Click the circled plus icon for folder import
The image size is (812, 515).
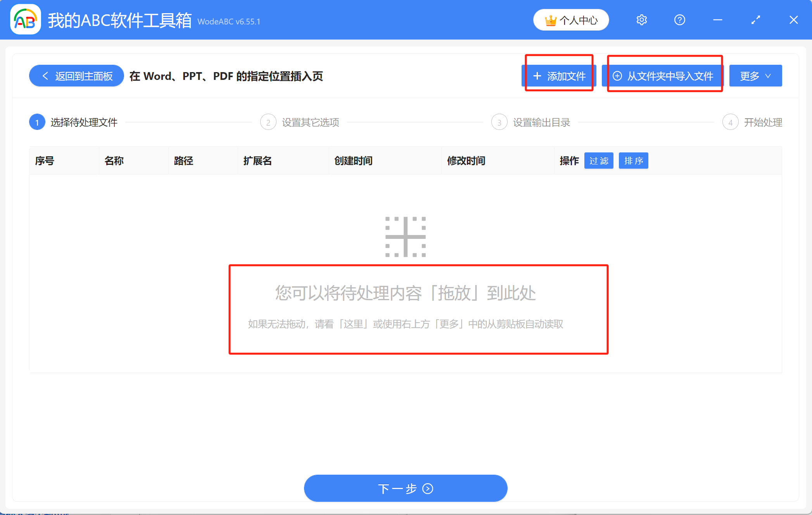pyautogui.click(x=617, y=76)
